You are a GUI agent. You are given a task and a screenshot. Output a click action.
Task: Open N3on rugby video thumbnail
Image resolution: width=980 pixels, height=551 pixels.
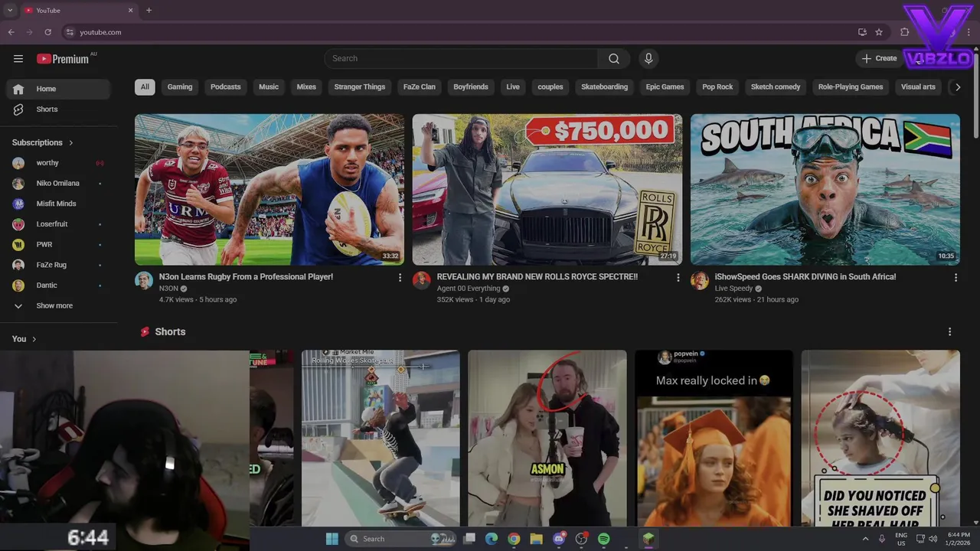[x=269, y=190]
